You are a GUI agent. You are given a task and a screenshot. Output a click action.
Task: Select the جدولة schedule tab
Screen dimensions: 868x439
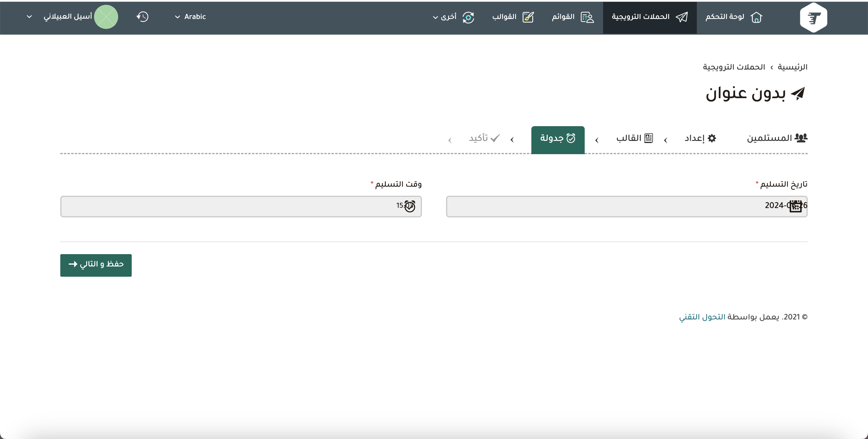pos(558,139)
